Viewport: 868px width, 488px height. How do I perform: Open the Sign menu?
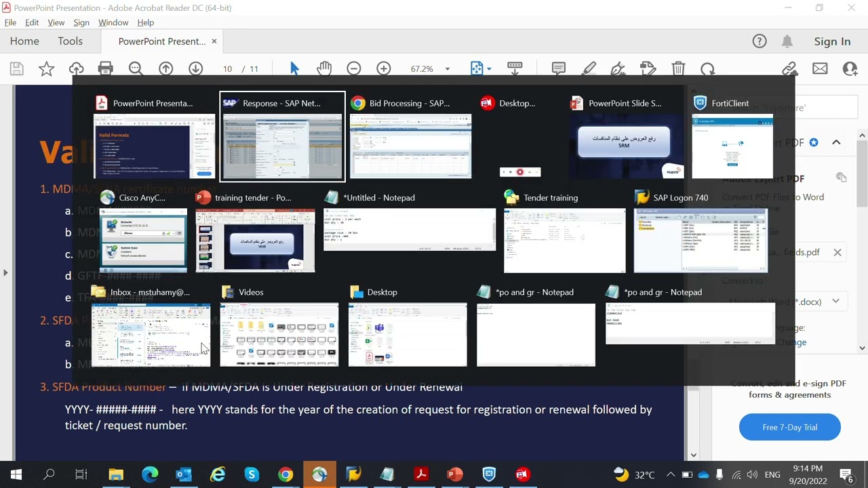coord(81,22)
